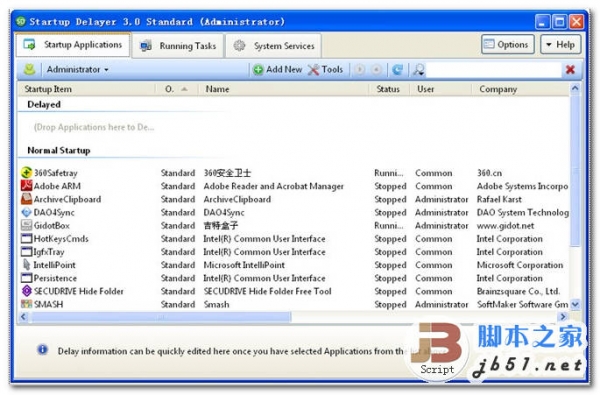This screenshot has width=600, height=395.
Task: Click Add New application button
Action: (x=277, y=70)
